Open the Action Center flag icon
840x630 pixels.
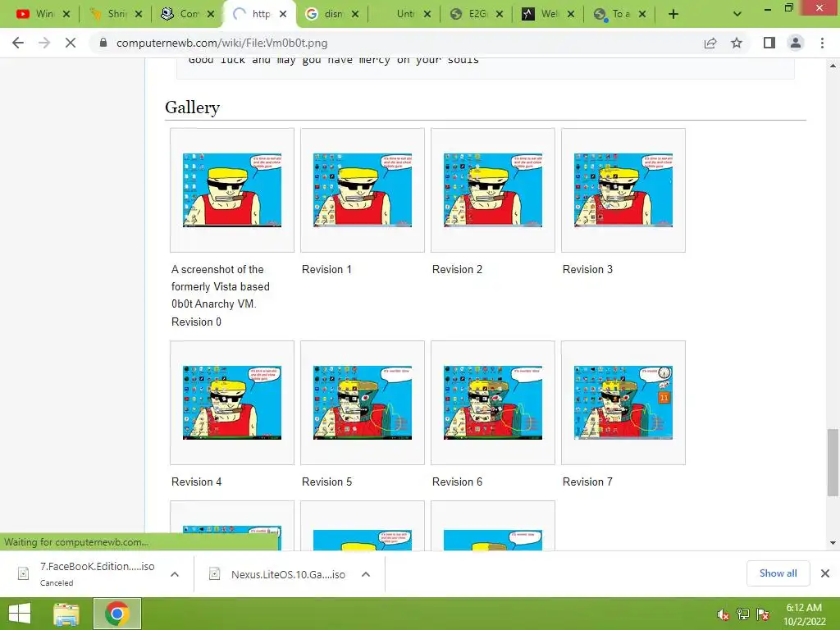point(763,614)
